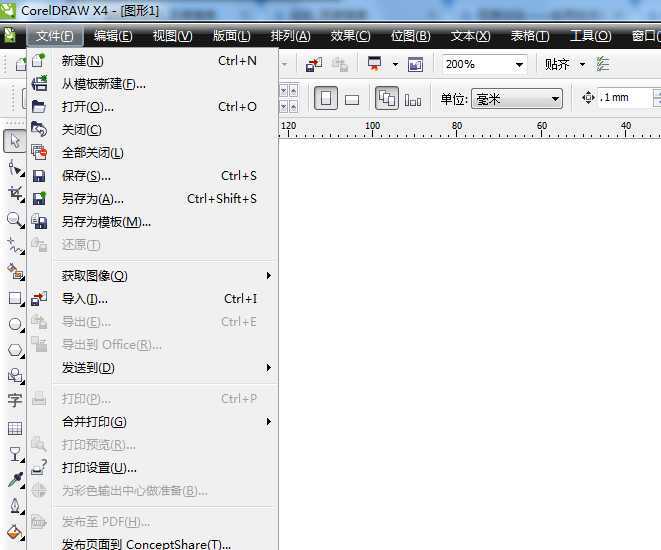Click the .1 mm nudge offset field
The image size is (661, 550).
tap(623, 98)
